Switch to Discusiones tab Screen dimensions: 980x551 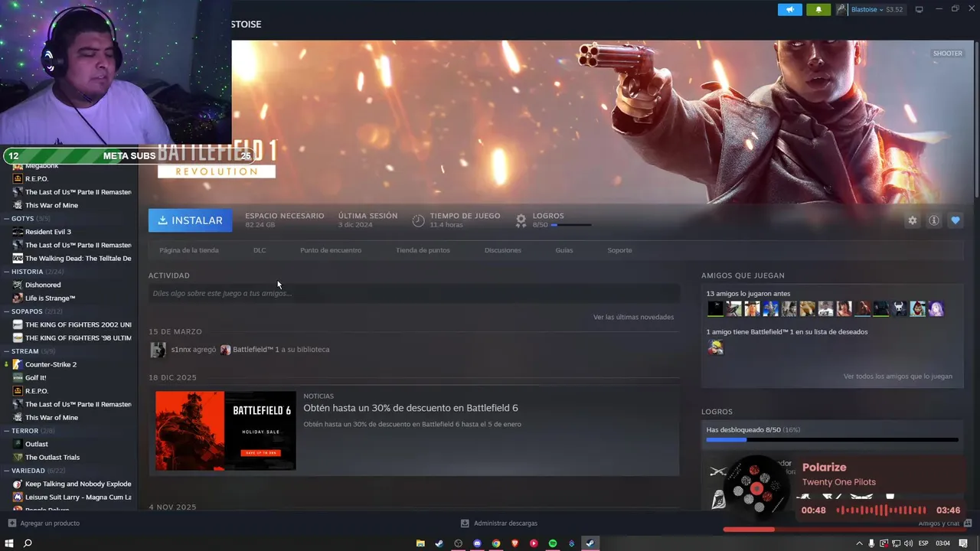click(503, 250)
